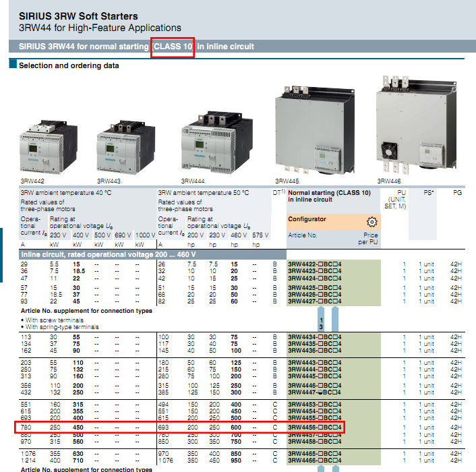This screenshot has height=472, width=476.
Task: Select article number 3RW4425-□BC□4
Action: point(314,288)
